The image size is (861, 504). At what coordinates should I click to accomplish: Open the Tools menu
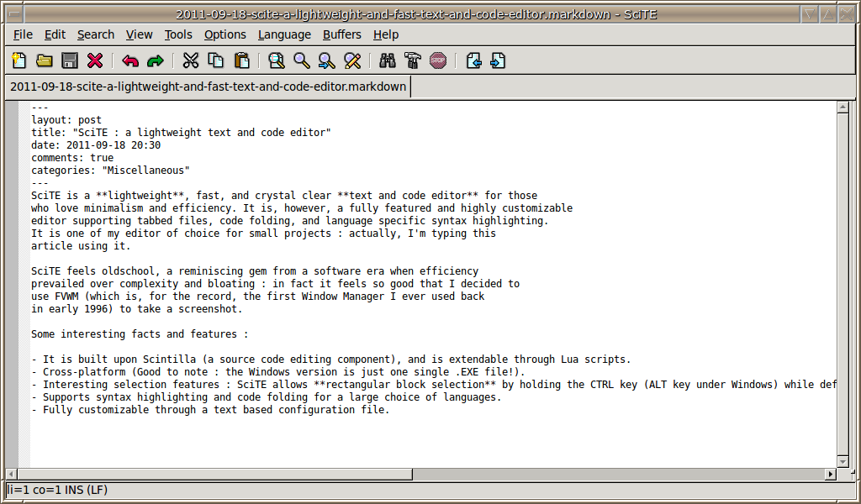tap(178, 34)
